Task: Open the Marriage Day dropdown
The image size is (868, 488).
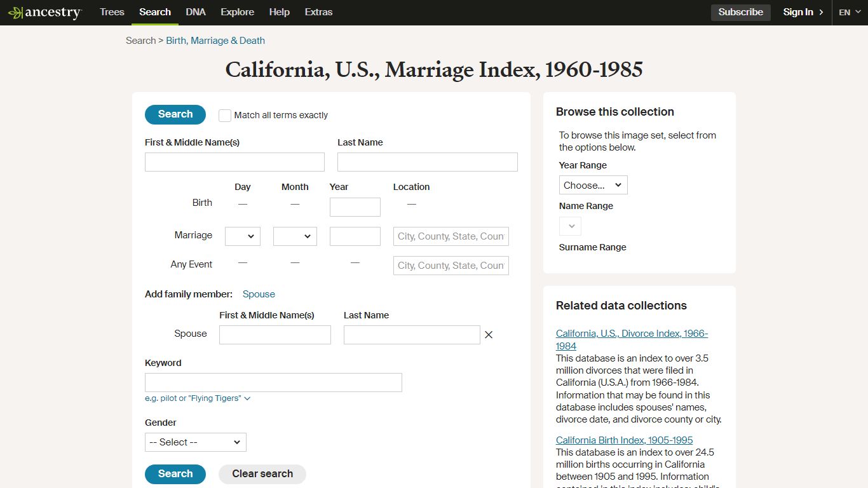Action: [243, 236]
